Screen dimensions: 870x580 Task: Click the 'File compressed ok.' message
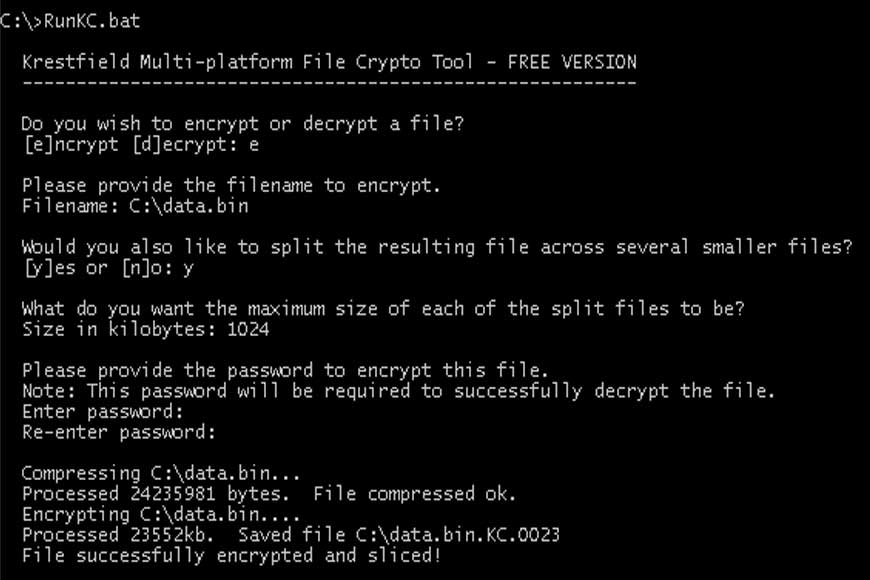(414, 494)
